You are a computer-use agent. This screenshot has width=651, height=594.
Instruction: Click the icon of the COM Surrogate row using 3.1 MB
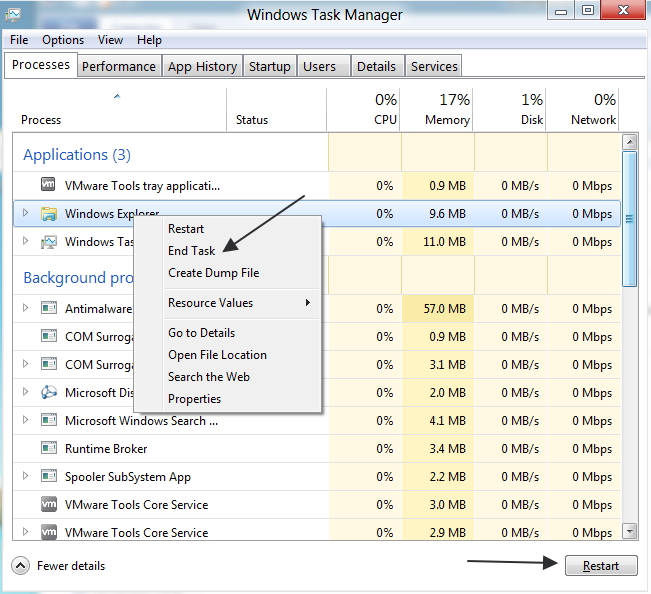tap(49, 364)
